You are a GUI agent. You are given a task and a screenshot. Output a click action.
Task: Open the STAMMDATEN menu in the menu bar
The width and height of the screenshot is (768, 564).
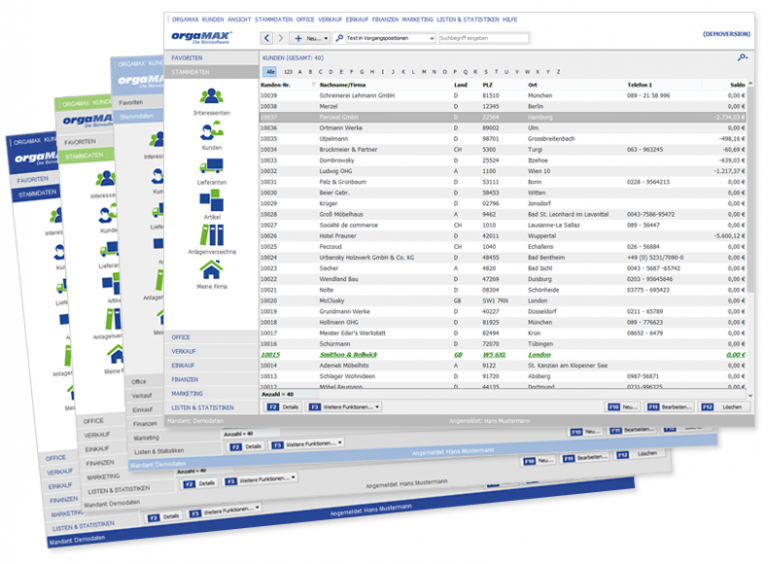point(273,20)
